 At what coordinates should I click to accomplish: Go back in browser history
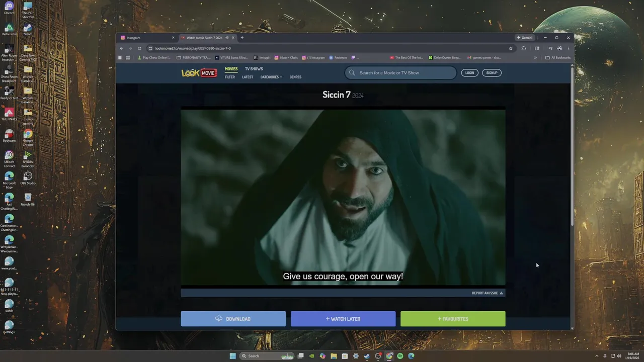click(121, 48)
